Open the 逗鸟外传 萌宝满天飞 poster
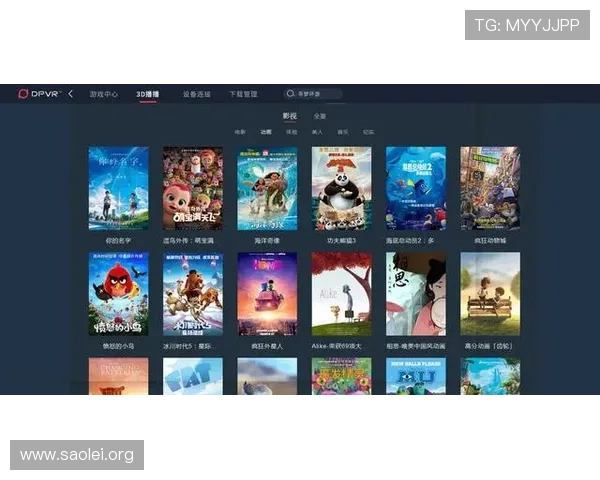600x480 pixels. click(193, 188)
